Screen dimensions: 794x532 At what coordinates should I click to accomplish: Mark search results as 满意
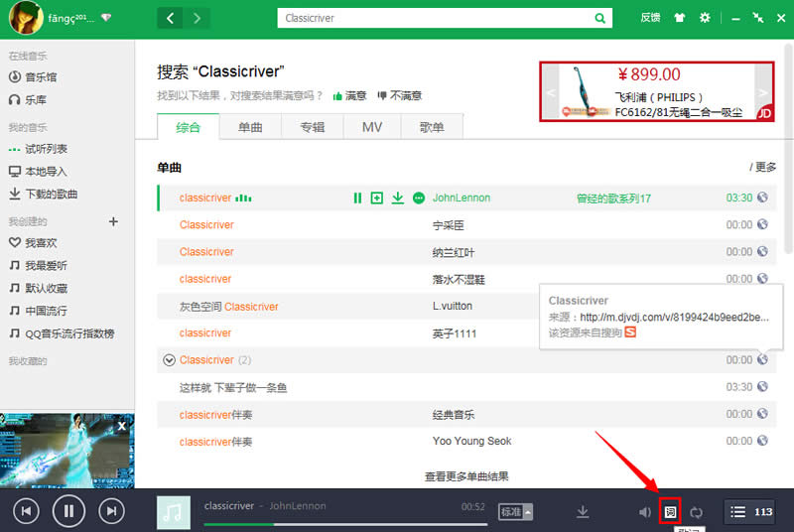[349, 96]
